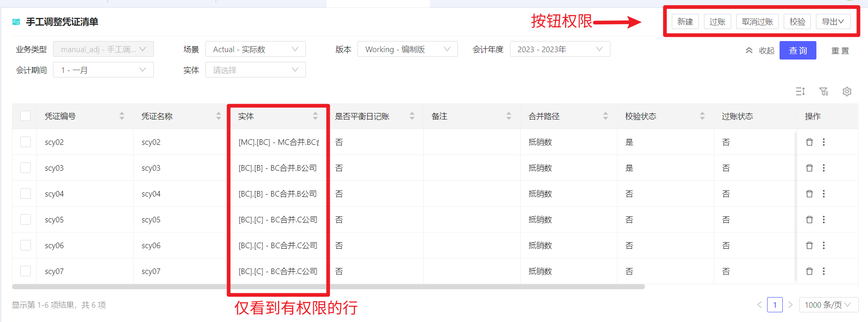This screenshot has height=322, width=868.
Task: Click the 合并路径 column header
Action: (544, 116)
